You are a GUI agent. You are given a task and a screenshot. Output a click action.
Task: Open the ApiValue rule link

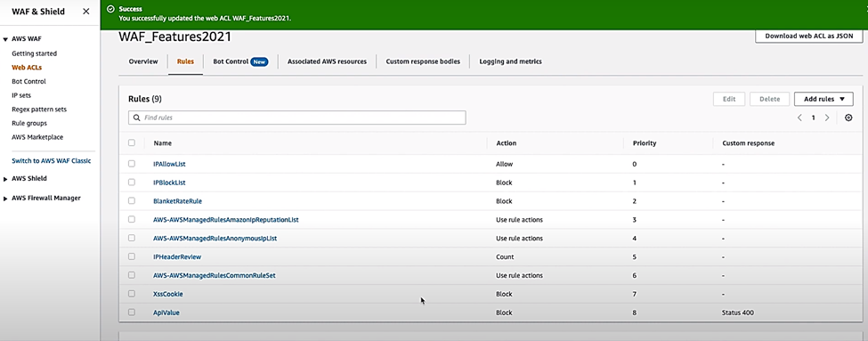click(x=166, y=313)
